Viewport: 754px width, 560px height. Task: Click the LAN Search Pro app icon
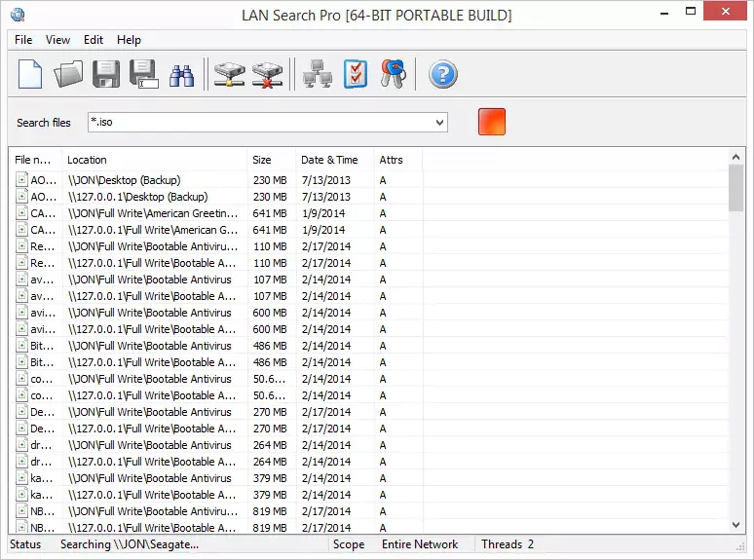[18, 15]
